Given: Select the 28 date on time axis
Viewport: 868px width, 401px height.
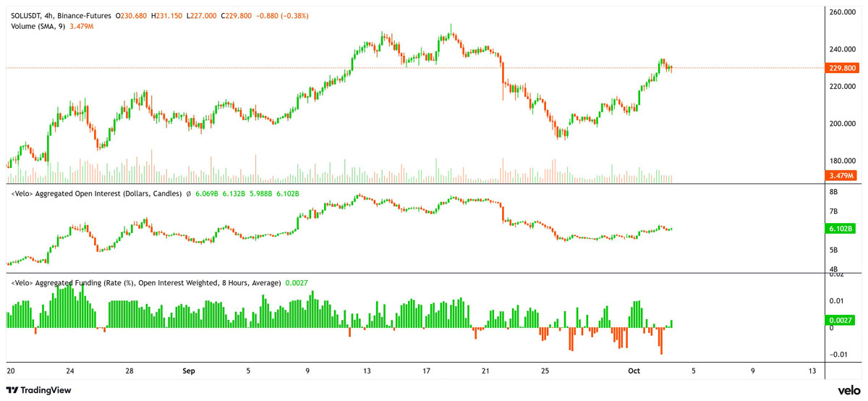Looking at the screenshot, I should (x=129, y=371).
